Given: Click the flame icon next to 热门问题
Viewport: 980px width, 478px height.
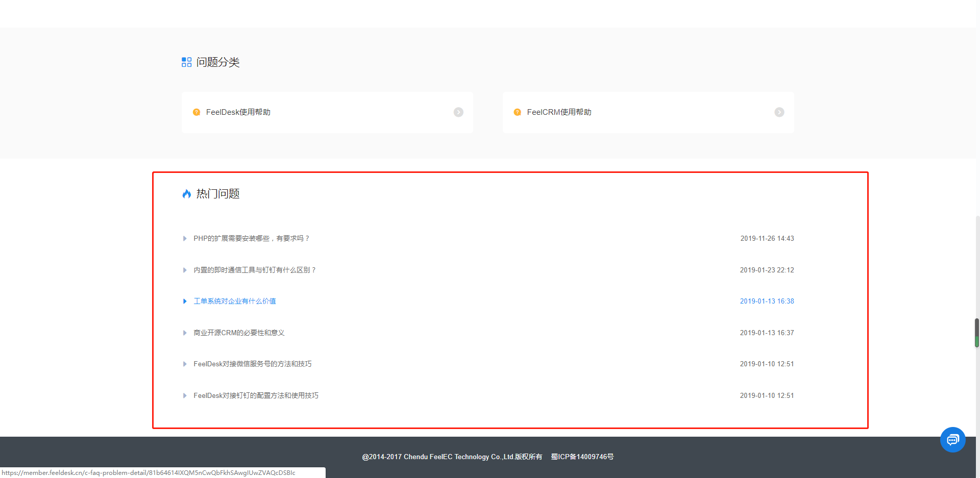Looking at the screenshot, I should pos(186,194).
